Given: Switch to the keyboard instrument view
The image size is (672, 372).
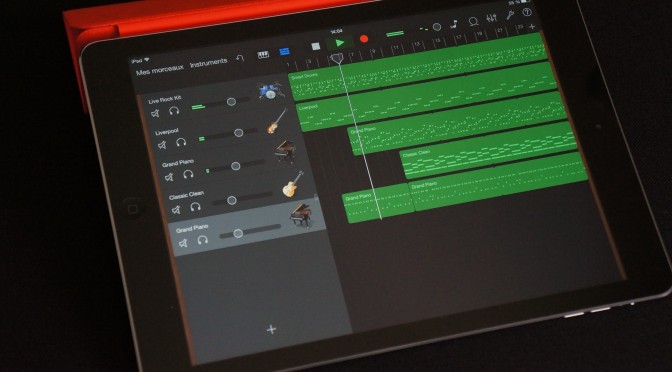Looking at the screenshot, I should click(263, 54).
